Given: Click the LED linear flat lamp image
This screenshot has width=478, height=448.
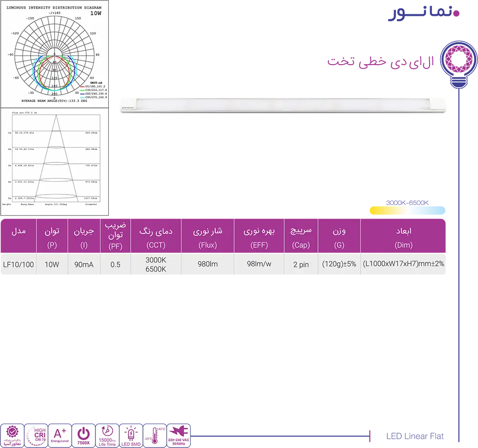Looking at the screenshot, I should (x=282, y=105).
